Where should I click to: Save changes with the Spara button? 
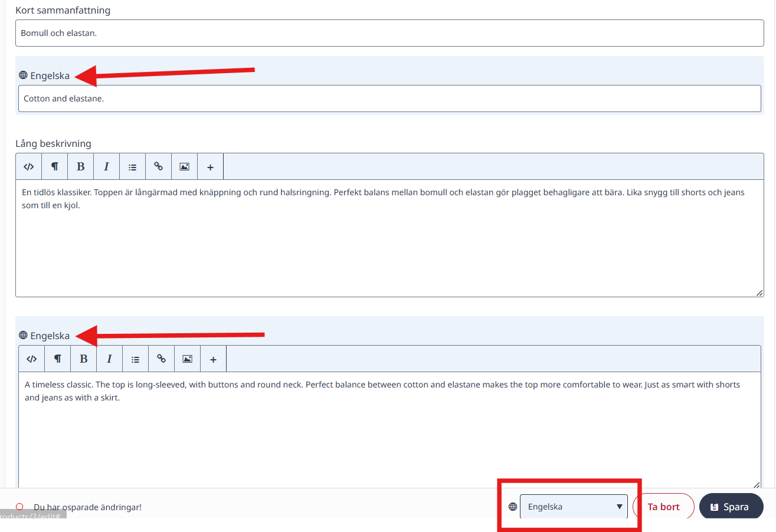tap(731, 507)
